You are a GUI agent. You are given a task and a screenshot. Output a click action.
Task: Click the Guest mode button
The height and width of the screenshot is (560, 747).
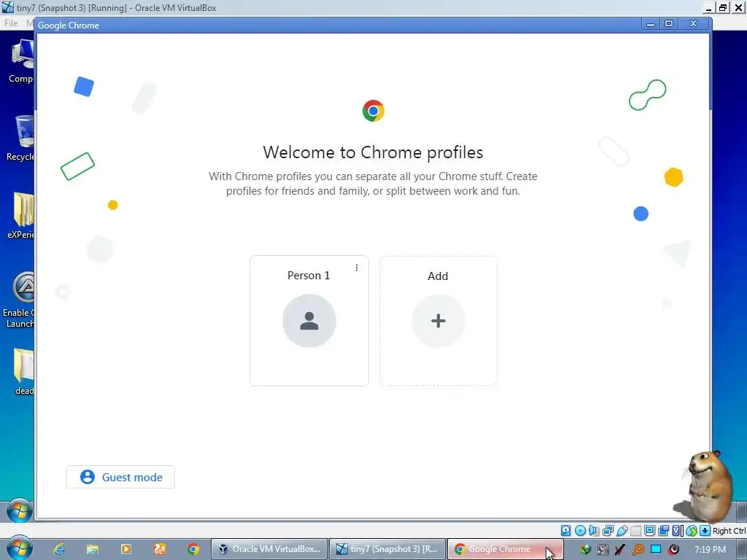tap(120, 477)
